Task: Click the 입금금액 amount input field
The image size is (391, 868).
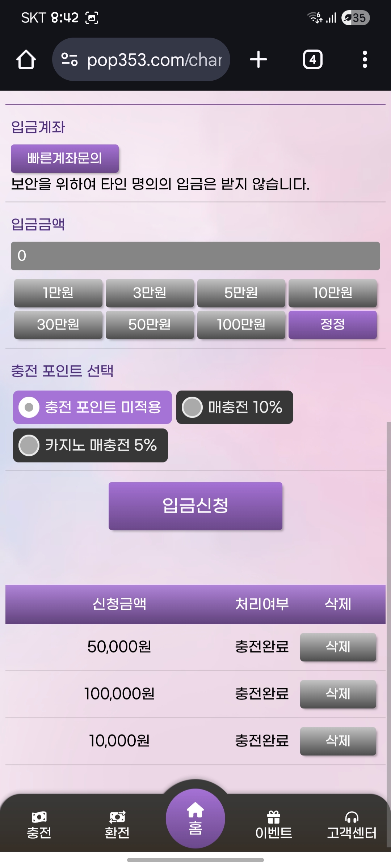Action: pos(195,256)
